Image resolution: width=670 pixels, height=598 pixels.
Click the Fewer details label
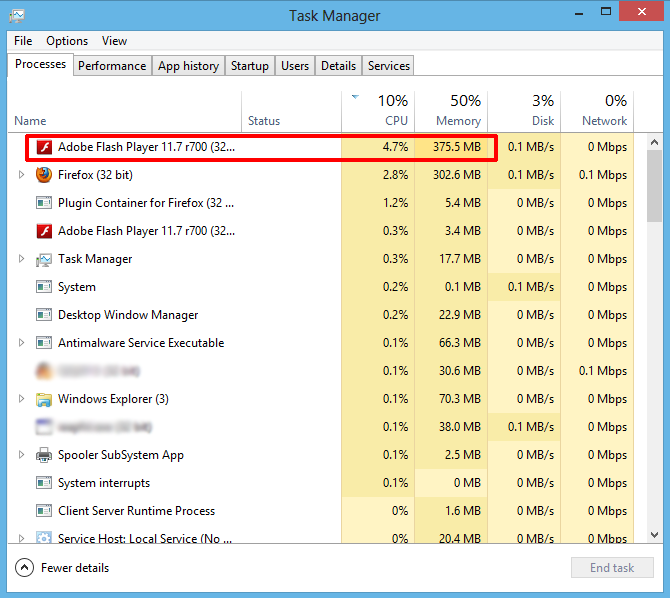[x=75, y=568]
